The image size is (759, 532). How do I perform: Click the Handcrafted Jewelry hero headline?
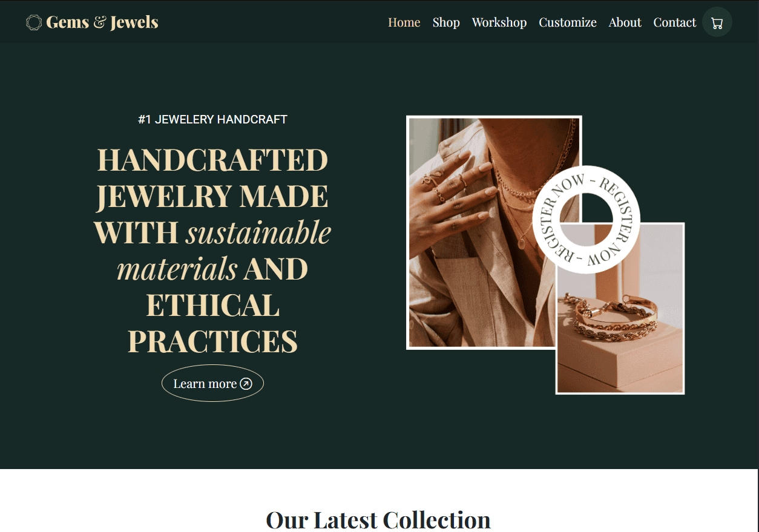point(212,251)
